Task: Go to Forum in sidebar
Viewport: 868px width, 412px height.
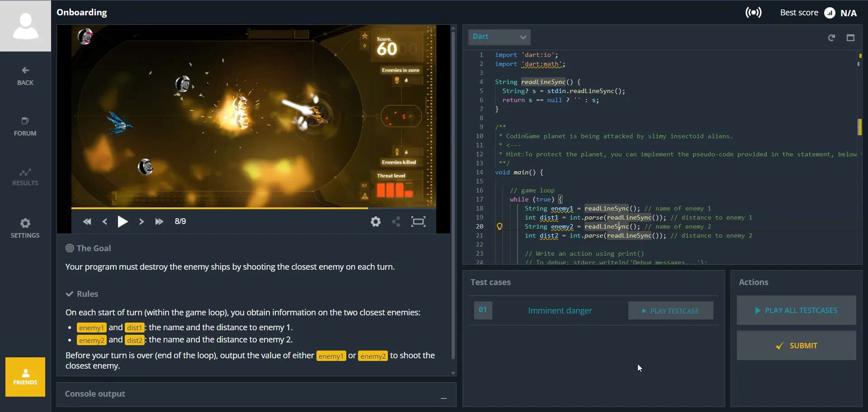Action: click(x=25, y=126)
